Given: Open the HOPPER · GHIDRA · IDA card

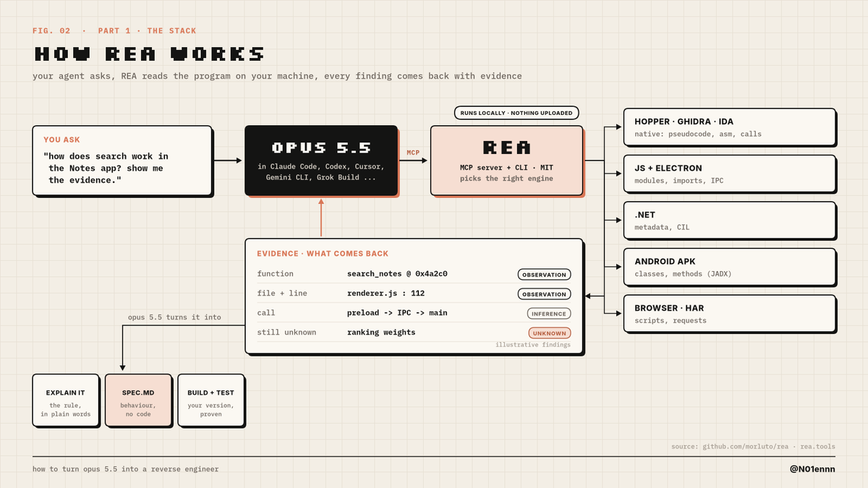Looking at the screenshot, I should coord(730,127).
